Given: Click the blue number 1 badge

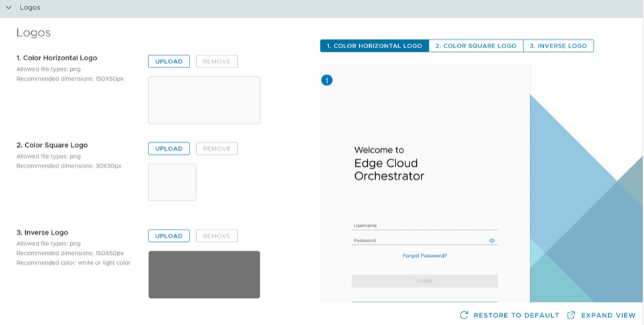Looking at the screenshot, I should click(327, 80).
